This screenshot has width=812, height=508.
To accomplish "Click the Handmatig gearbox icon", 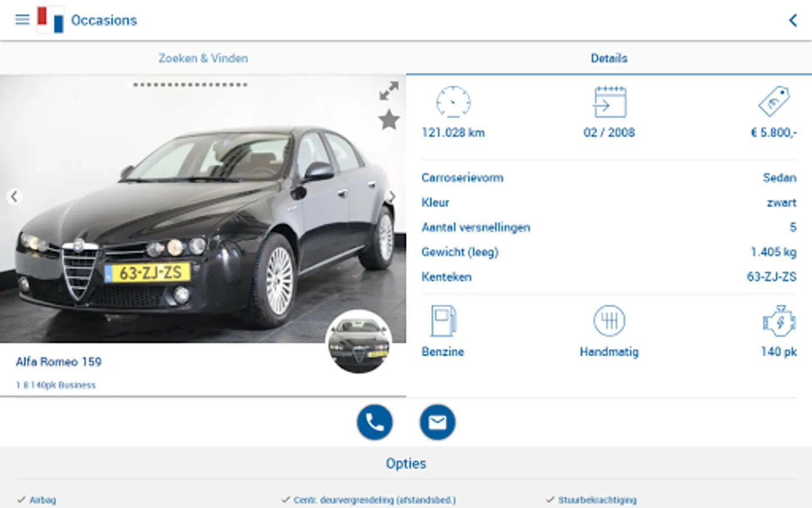I will [609, 321].
